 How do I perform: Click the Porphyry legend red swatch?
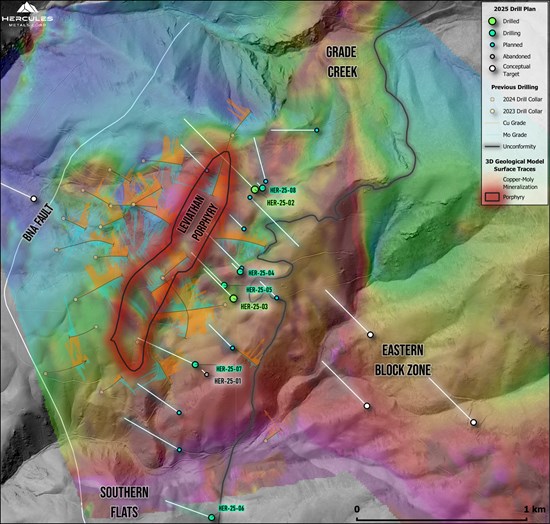492,197
